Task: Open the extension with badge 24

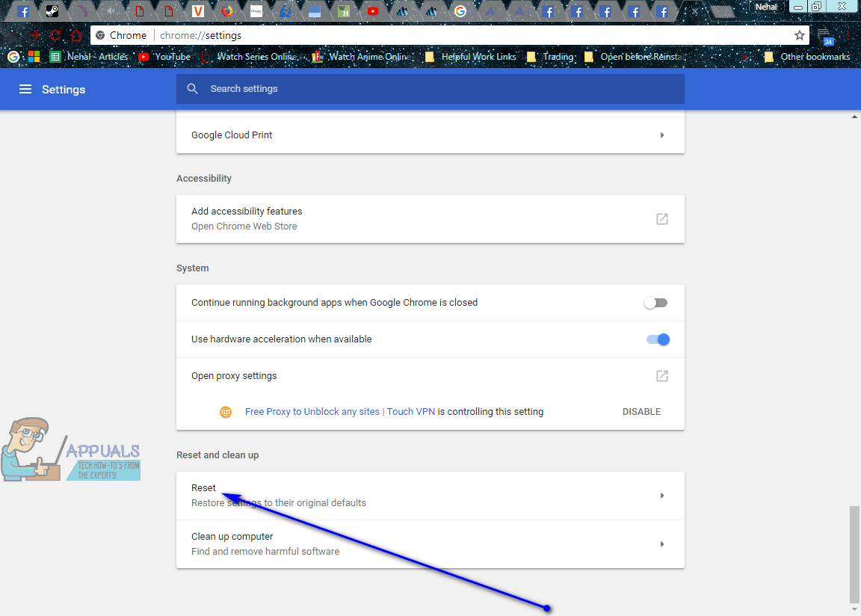Action: 825,37
